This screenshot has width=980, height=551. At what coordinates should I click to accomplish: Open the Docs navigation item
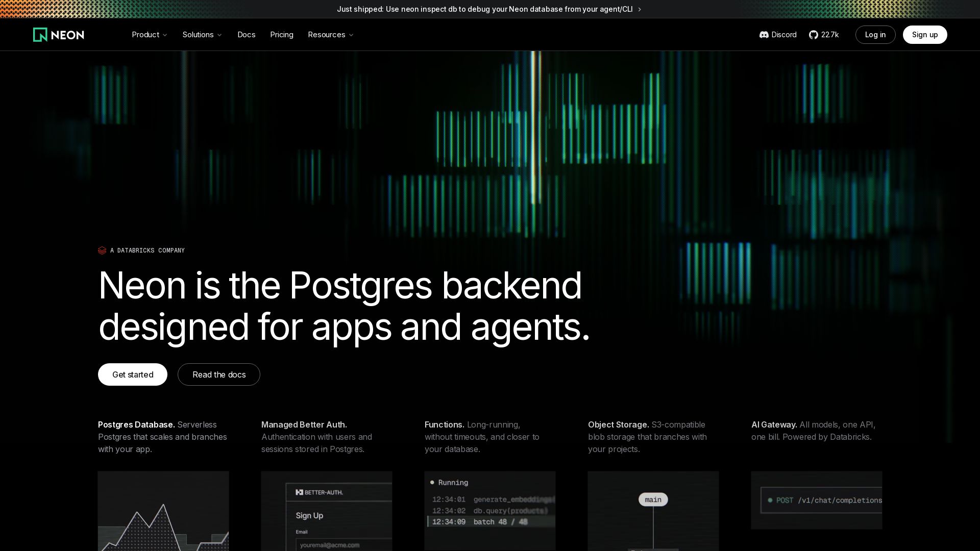pyautogui.click(x=247, y=35)
